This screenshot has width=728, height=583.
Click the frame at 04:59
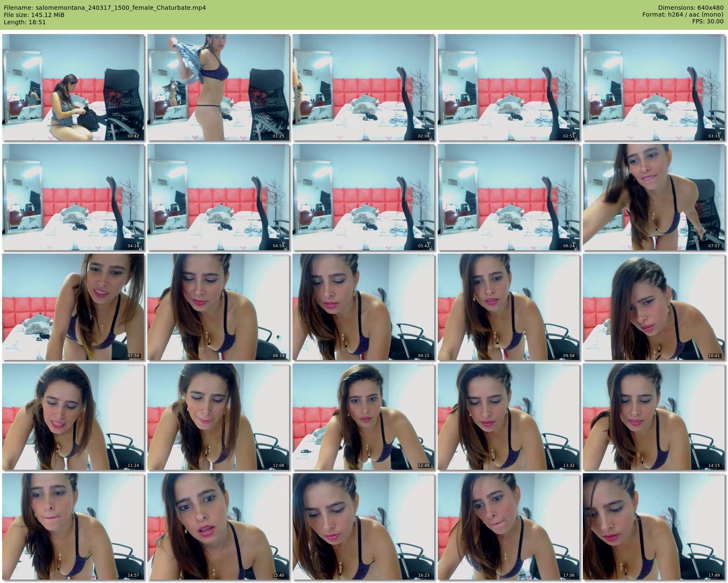(x=218, y=197)
